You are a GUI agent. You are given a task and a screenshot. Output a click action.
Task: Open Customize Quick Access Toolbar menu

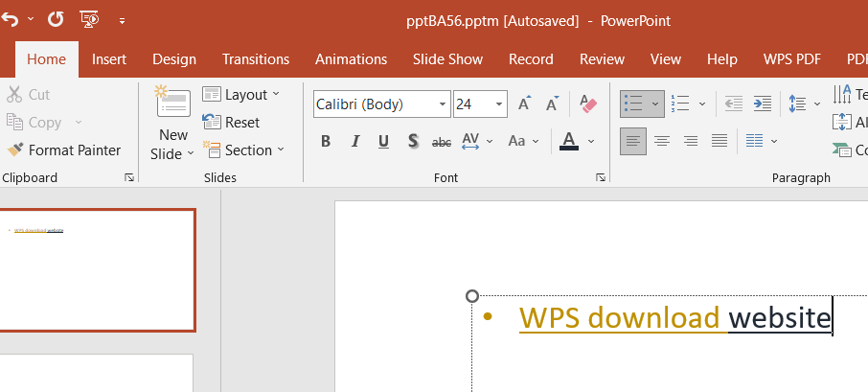click(x=122, y=21)
